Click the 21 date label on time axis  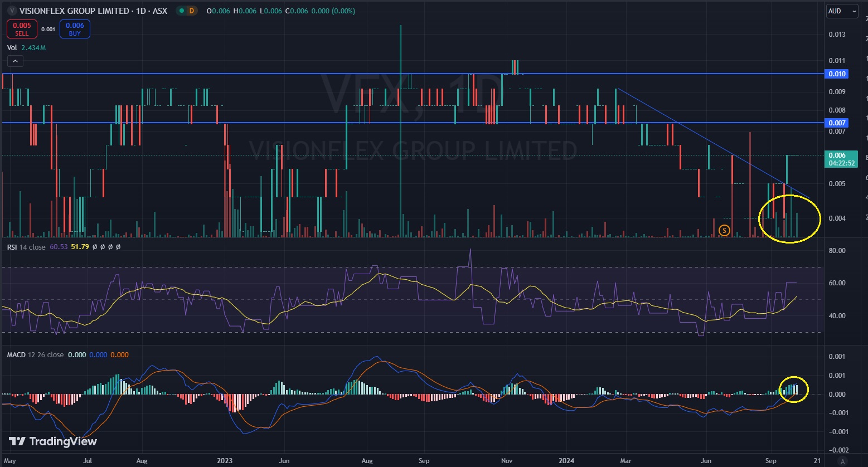817,461
